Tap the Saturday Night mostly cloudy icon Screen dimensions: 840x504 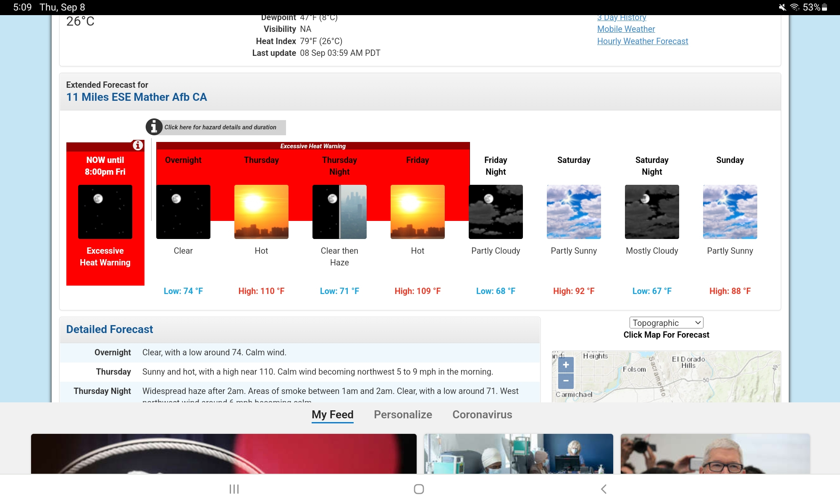coord(652,212)
